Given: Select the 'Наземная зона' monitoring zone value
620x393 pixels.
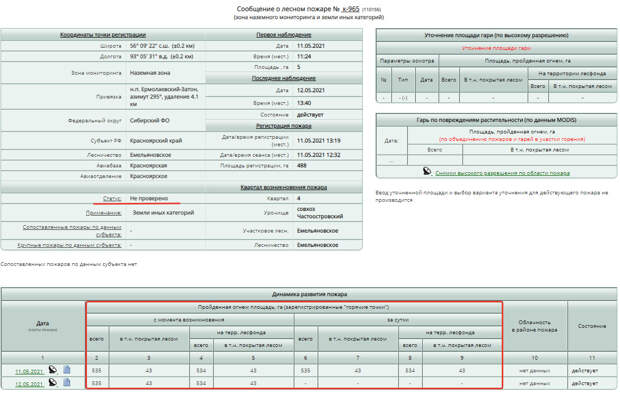Looking at the screenshot, I should 150,73.
